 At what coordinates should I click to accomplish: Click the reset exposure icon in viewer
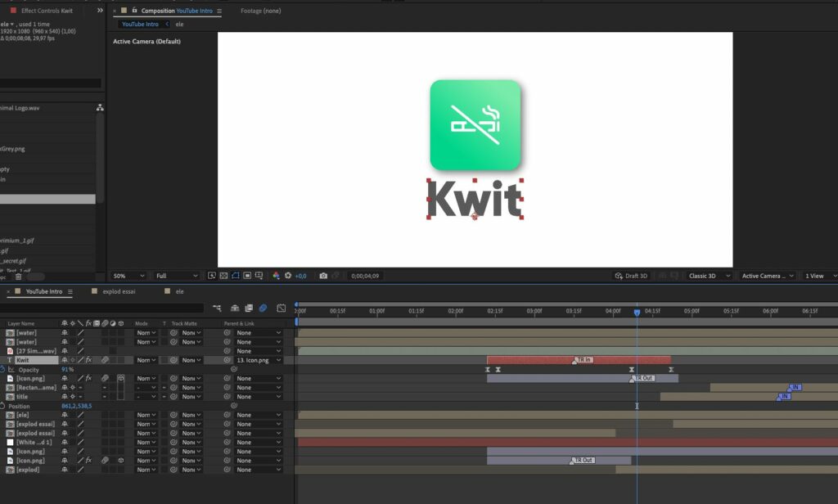tap(287, 277)
